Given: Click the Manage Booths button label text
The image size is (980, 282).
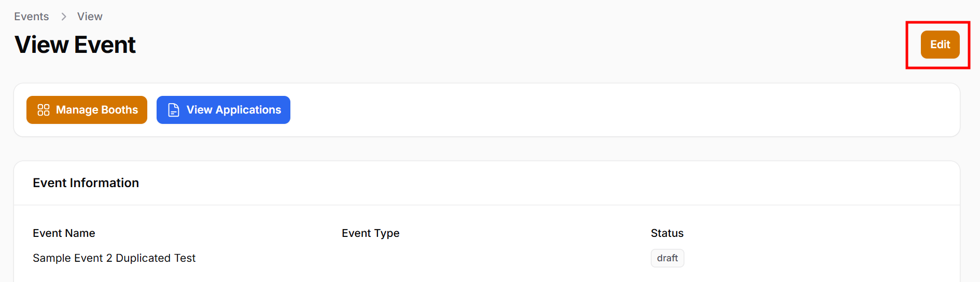Looking at the screenshot, I should (x=97, y=110).
